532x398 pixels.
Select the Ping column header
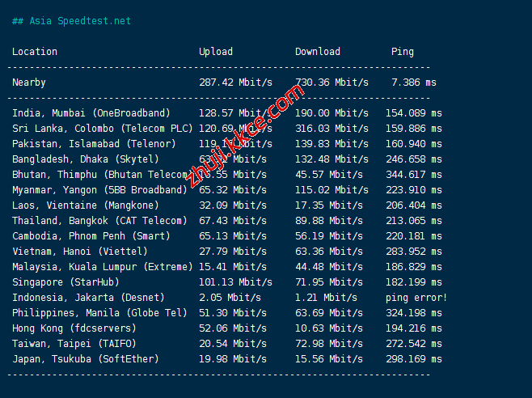(x=403, y=52)
